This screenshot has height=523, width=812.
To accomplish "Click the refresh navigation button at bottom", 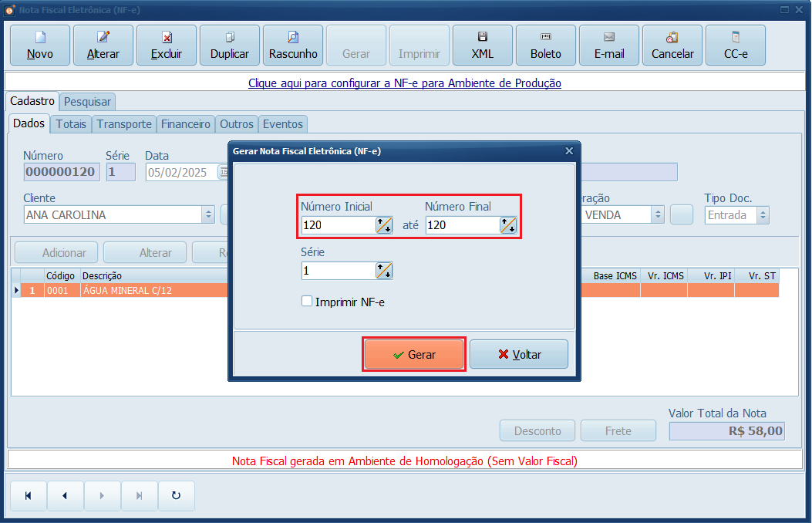I will [176, 496].
